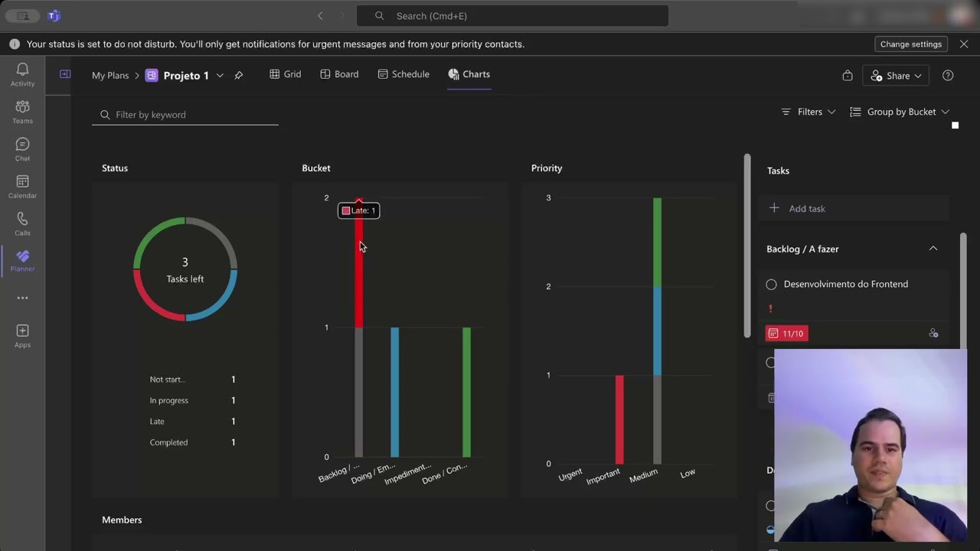The image size is (980, 551).
Task: Click Add task in the Tasks panel
Action: [853, 208]
